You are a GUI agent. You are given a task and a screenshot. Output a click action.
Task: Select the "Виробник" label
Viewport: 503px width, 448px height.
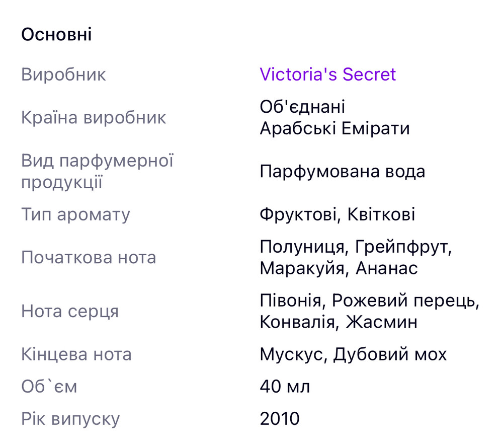tap(63, 75)
